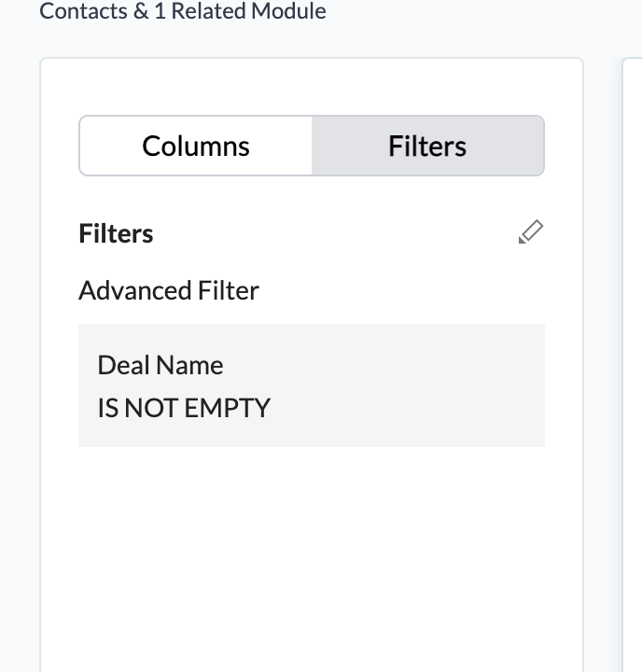Click the pencil edit filters icon

coord(530,232)
